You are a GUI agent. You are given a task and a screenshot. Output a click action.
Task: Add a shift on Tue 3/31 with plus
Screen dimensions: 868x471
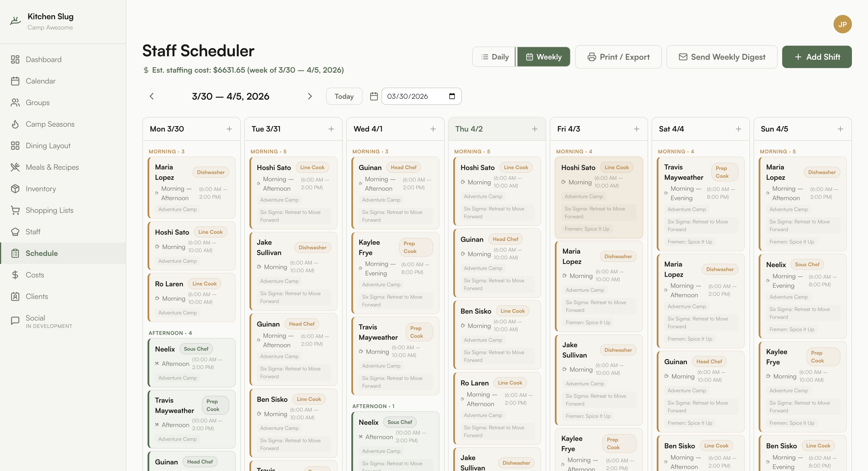[331, 129]
